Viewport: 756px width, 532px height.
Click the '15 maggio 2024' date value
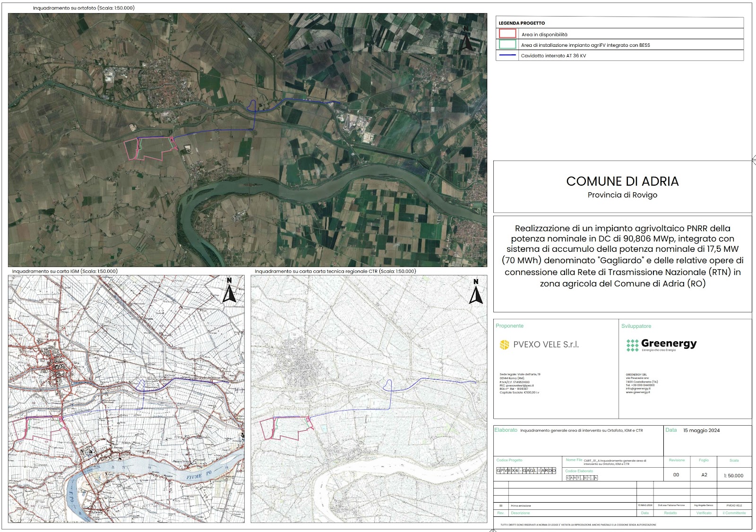point(701,430)
